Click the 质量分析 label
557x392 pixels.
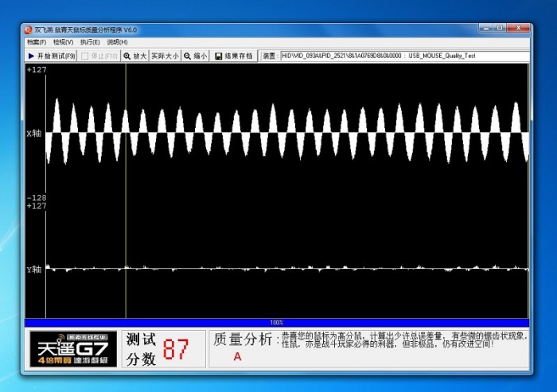click(243, 340)
